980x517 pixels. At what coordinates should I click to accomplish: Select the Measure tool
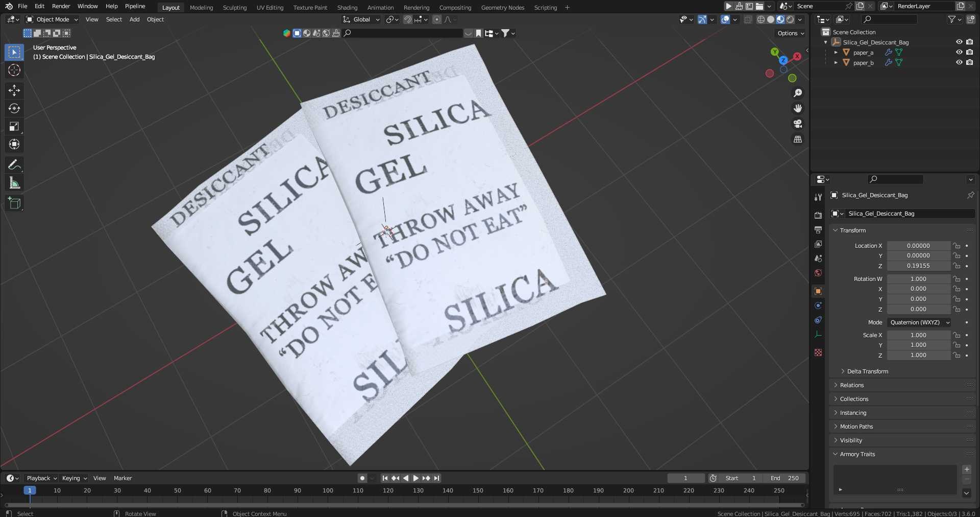click(14, 183)
